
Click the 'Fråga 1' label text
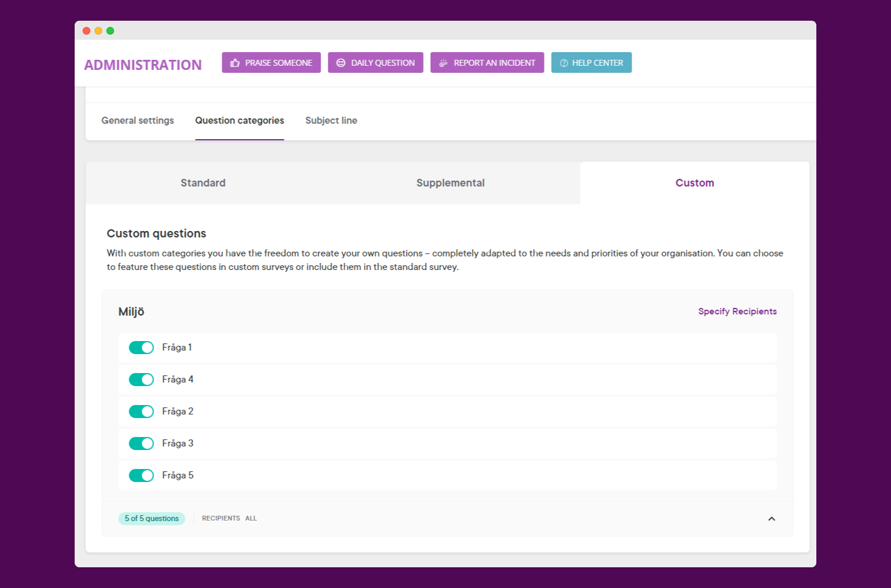[177, 348]
